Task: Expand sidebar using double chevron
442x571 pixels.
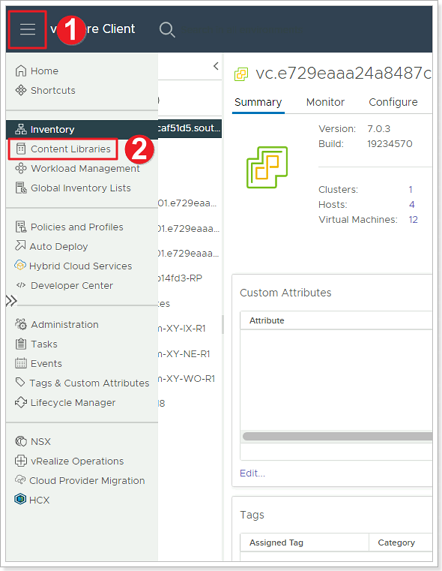Action: point(12,301)
